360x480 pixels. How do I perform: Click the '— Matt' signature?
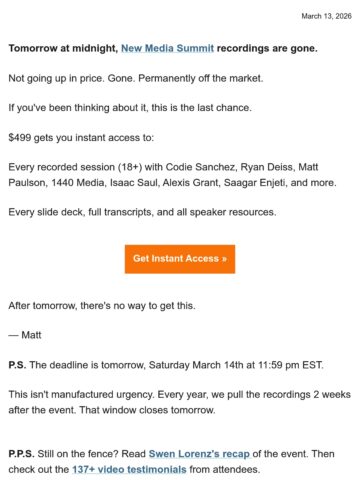(x=25, y=335)
